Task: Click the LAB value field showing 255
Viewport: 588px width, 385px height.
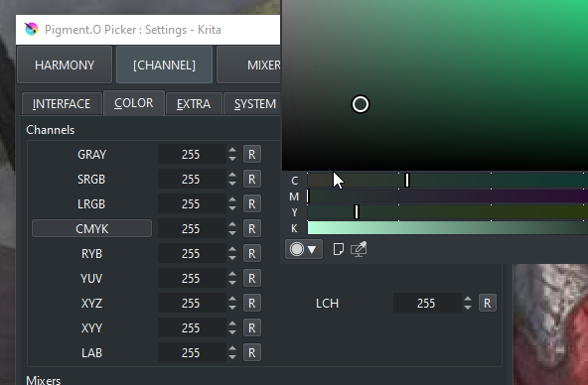Action: point(192,353)
